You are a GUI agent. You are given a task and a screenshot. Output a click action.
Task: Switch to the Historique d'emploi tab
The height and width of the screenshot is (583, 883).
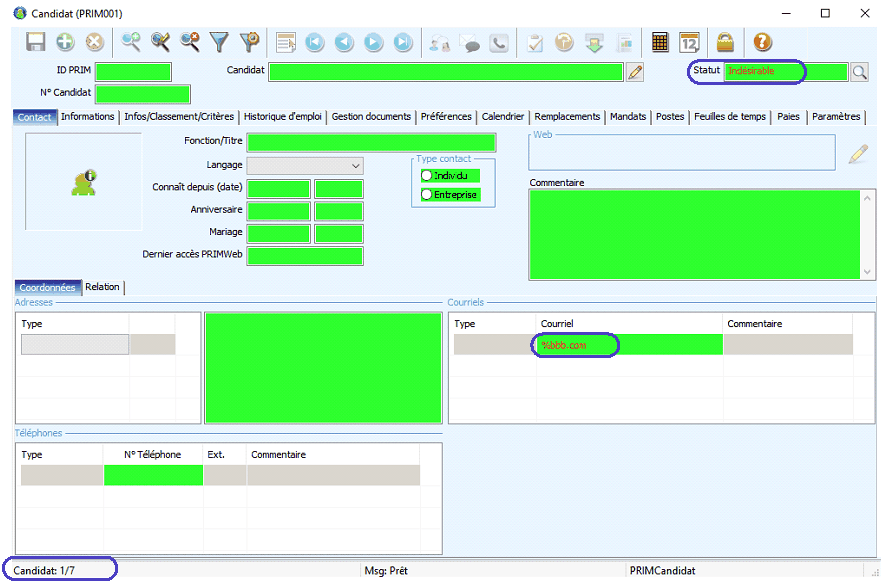283,117
